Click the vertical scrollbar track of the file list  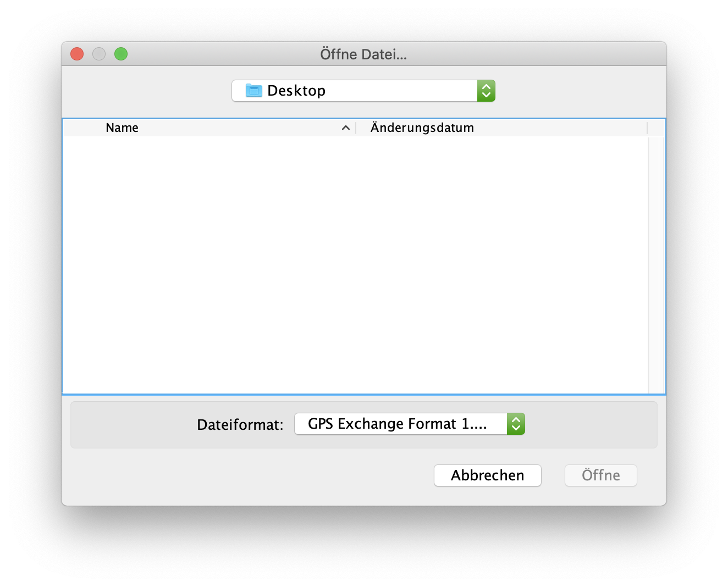657,264
